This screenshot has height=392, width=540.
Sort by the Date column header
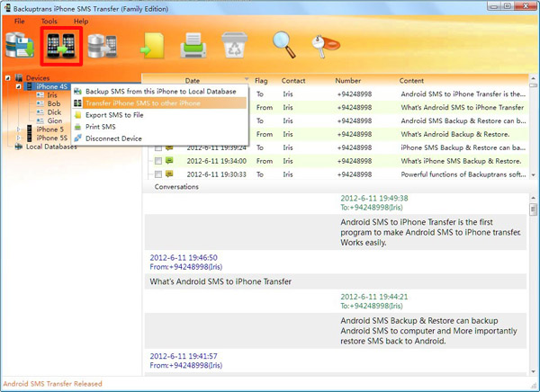click(x=193, y=81)
